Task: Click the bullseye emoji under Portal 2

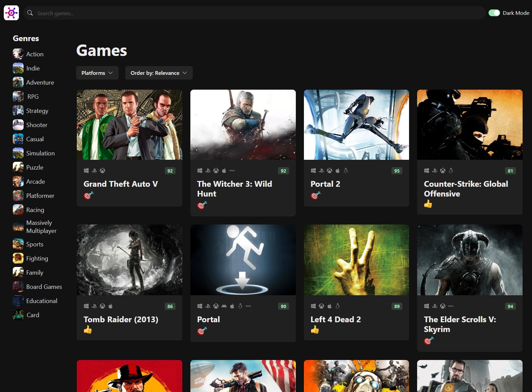Action: pyautogui.click(x=315, y=195)
